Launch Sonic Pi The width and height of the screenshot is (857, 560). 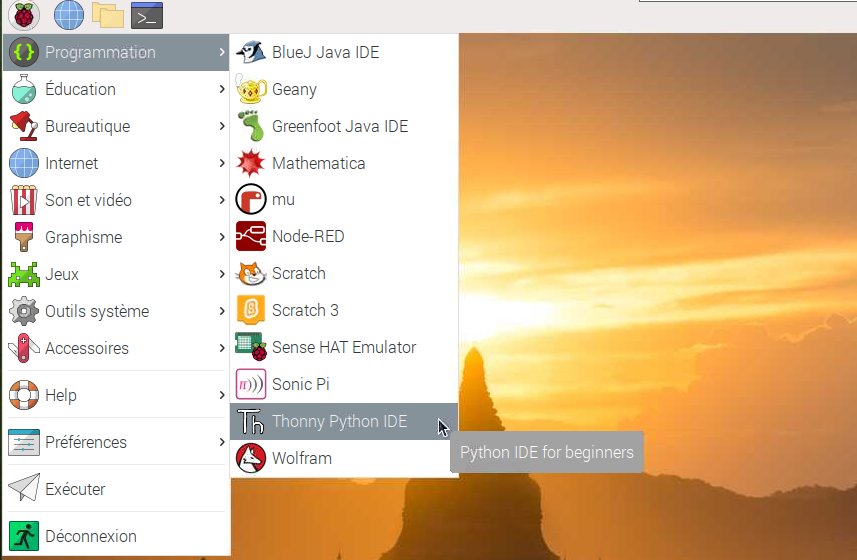pos(344,384)
